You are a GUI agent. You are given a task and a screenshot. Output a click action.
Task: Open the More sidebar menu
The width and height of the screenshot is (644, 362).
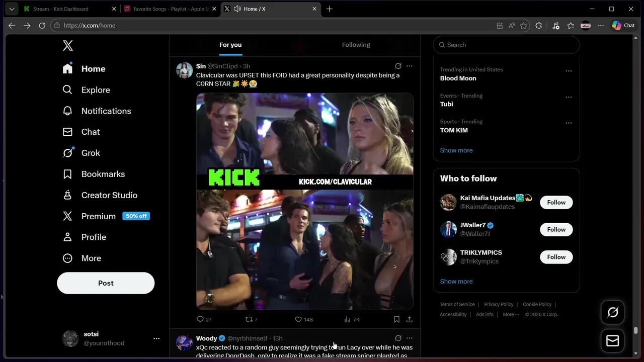click(82, 258)
